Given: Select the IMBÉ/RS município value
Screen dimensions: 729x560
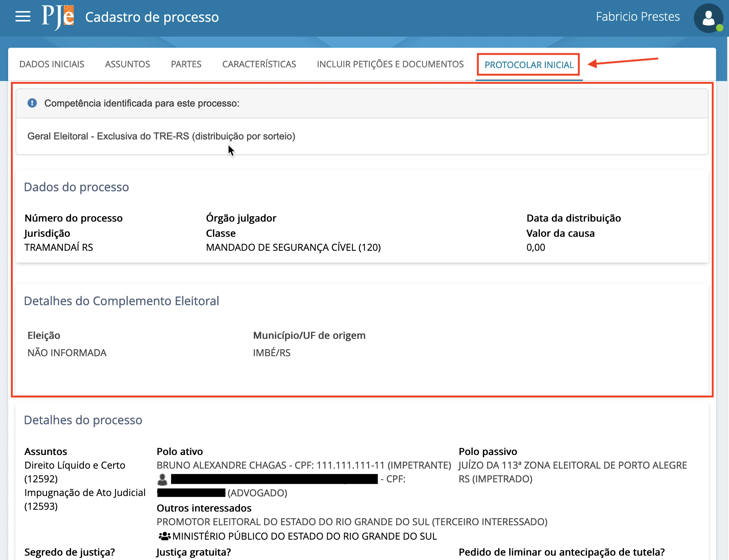Looking at the screenshot, I should [x=271, y=353].
